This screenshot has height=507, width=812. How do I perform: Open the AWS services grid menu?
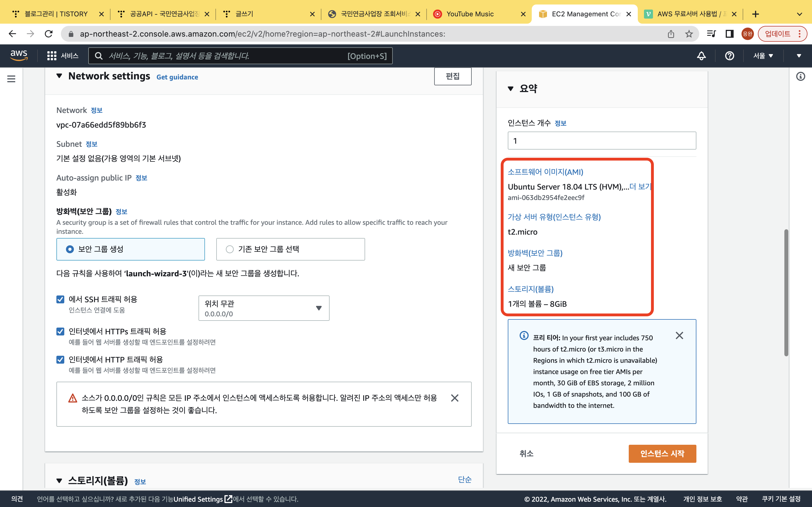tap(52, 56)
